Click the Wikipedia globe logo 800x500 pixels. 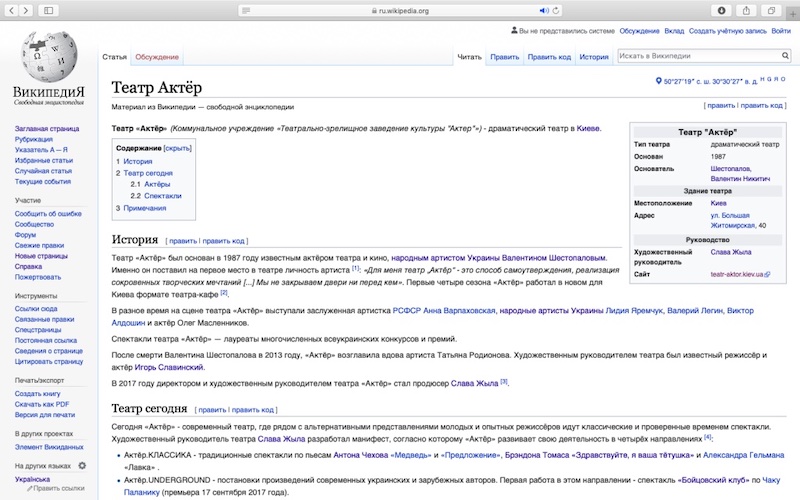(49, 57)
